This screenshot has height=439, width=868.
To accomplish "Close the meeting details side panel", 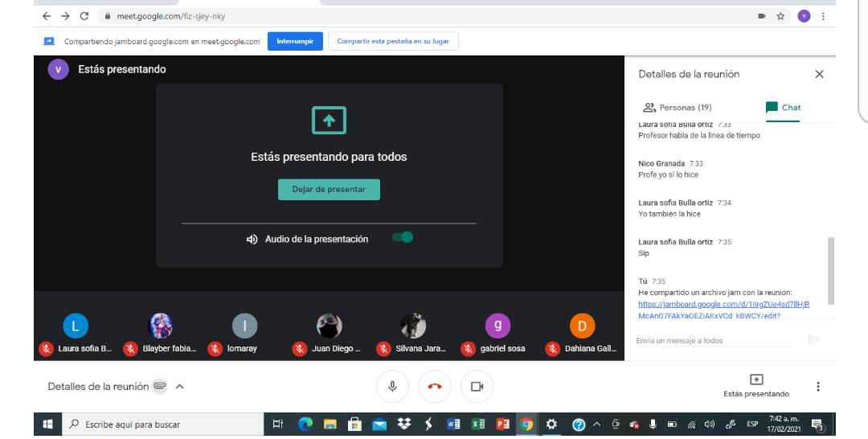I will pos(819,74).
